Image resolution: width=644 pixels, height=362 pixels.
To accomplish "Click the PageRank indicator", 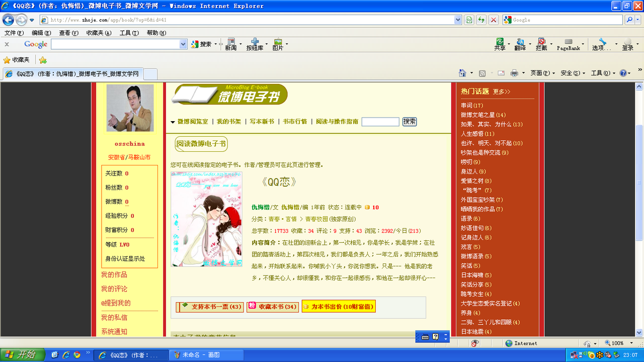I will tap(569, 45).
